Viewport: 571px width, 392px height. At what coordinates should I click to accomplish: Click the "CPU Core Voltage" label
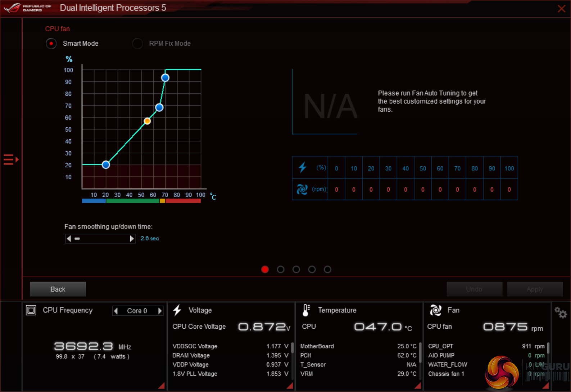pyautogui.click(x=199, y=326)
